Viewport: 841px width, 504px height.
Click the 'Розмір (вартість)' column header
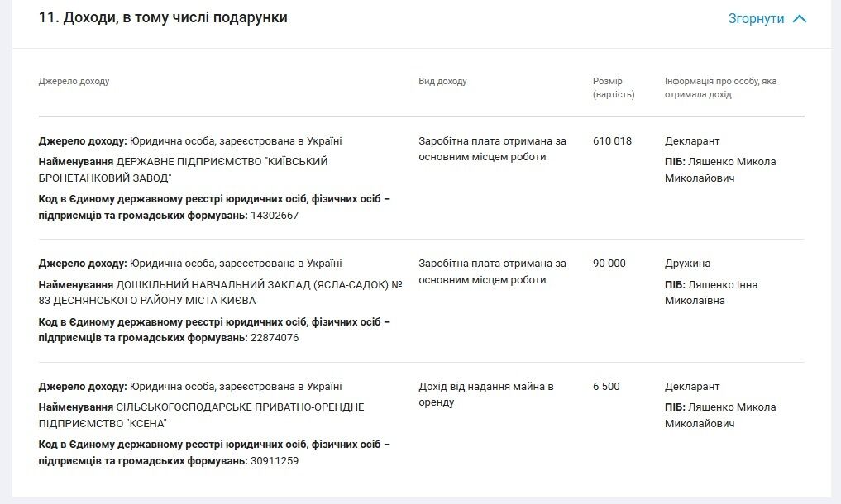tap(614, 88)
